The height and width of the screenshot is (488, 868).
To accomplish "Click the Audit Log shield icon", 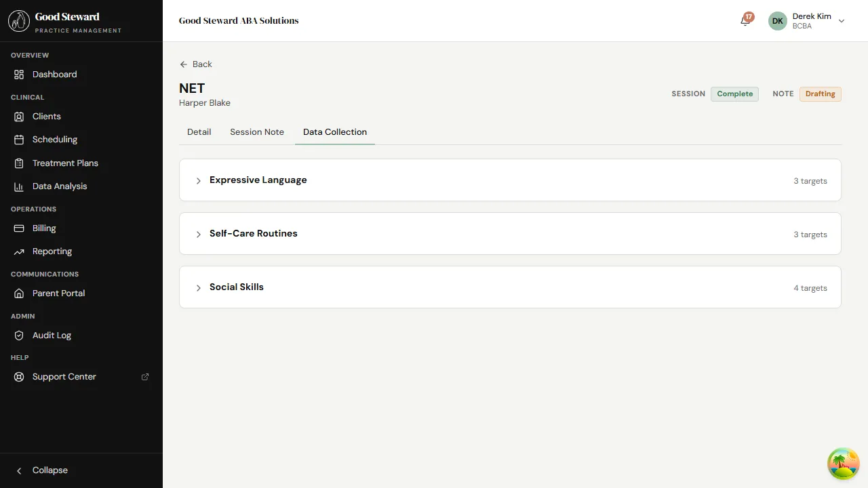I will click(19, 335).
